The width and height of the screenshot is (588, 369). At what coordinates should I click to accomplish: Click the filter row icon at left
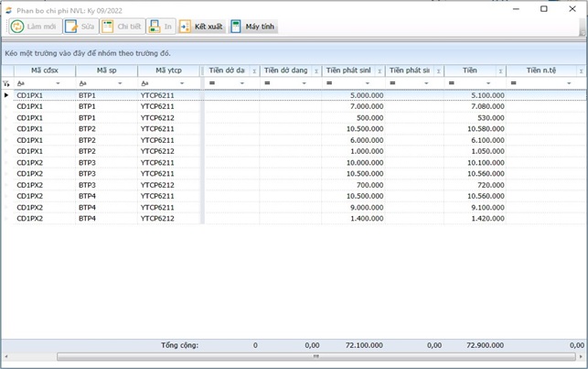pyautogui.click(x=7, y=83)
